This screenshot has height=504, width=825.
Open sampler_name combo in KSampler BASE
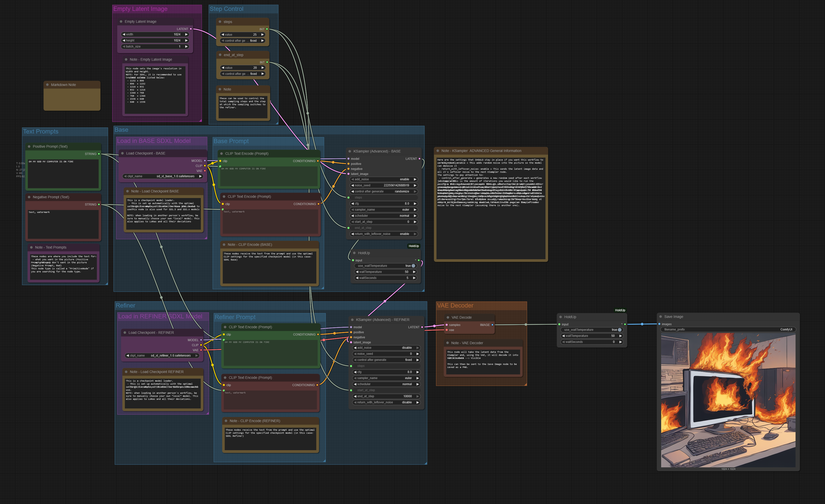384,210
